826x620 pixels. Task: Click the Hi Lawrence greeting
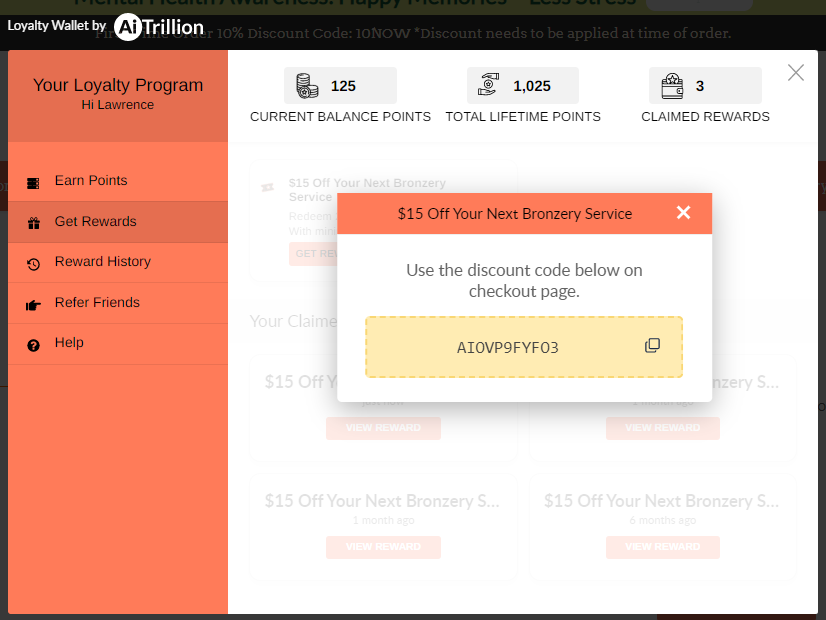(x=117, y=105)
